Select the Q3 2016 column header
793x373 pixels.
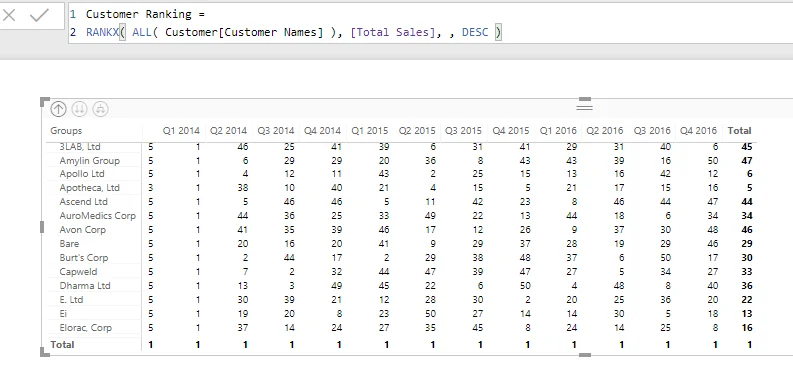(652, 131)
